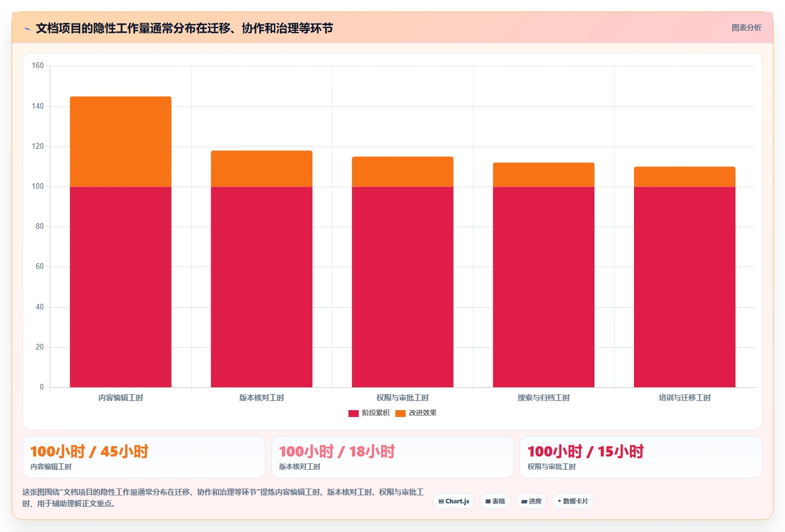
Task: Click the orange 改进效果 legend color box
Action: [x=401, y=413]
